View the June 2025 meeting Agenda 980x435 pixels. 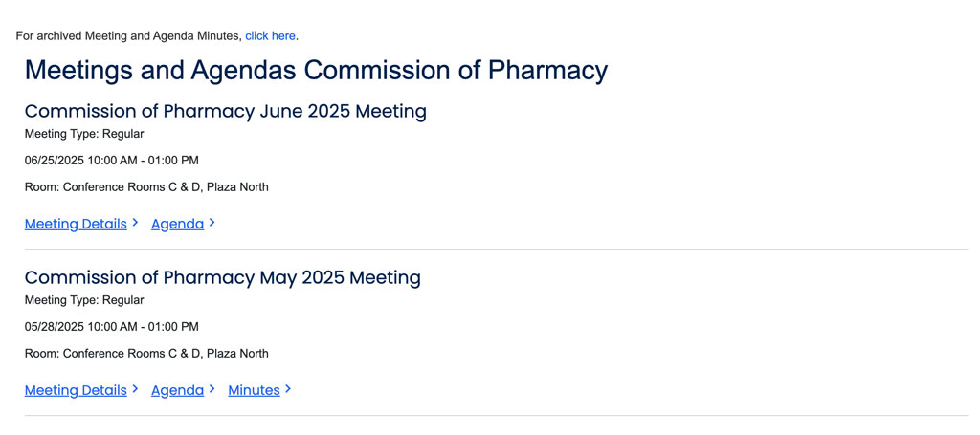pos(177,224)
